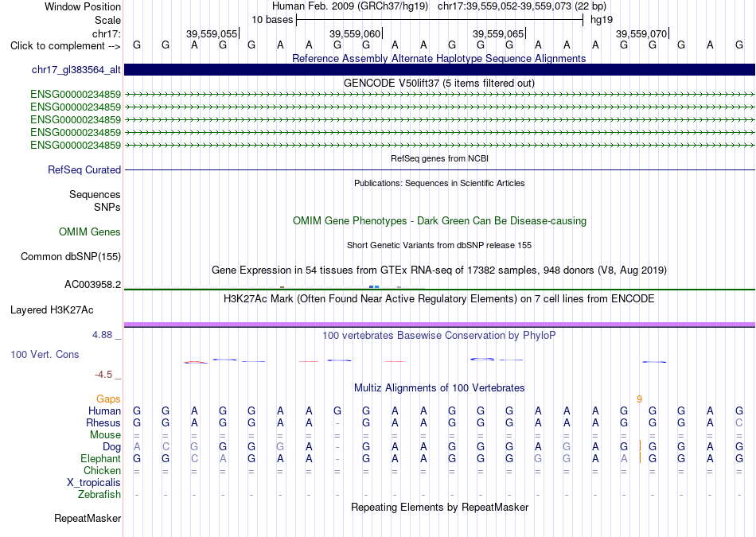Click the purple H3K27Ac signal bar

click(x=440, y=325)
